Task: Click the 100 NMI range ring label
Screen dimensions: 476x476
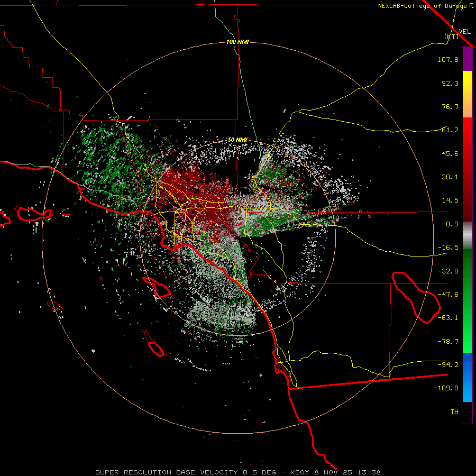Action: 237,42
